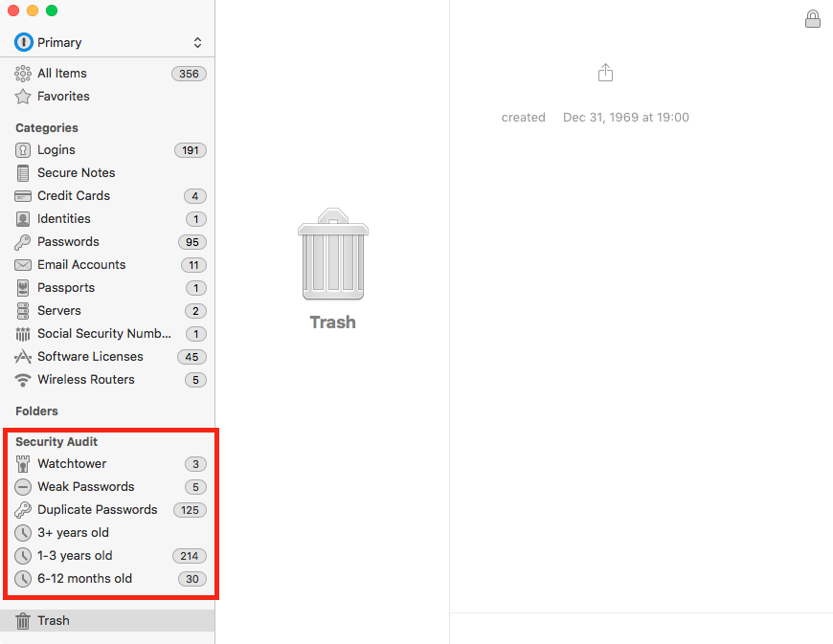
Task: Click the Software Licenses count 45
Action: click(191, 357)
